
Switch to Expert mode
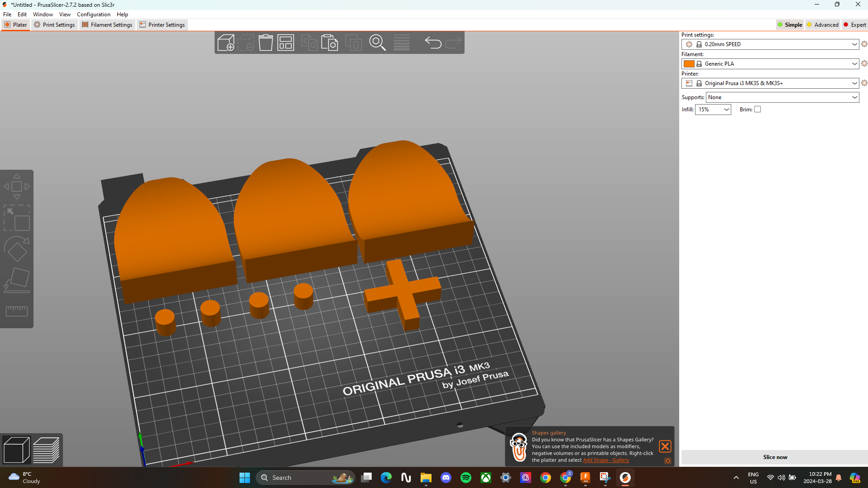pos(854,25)
